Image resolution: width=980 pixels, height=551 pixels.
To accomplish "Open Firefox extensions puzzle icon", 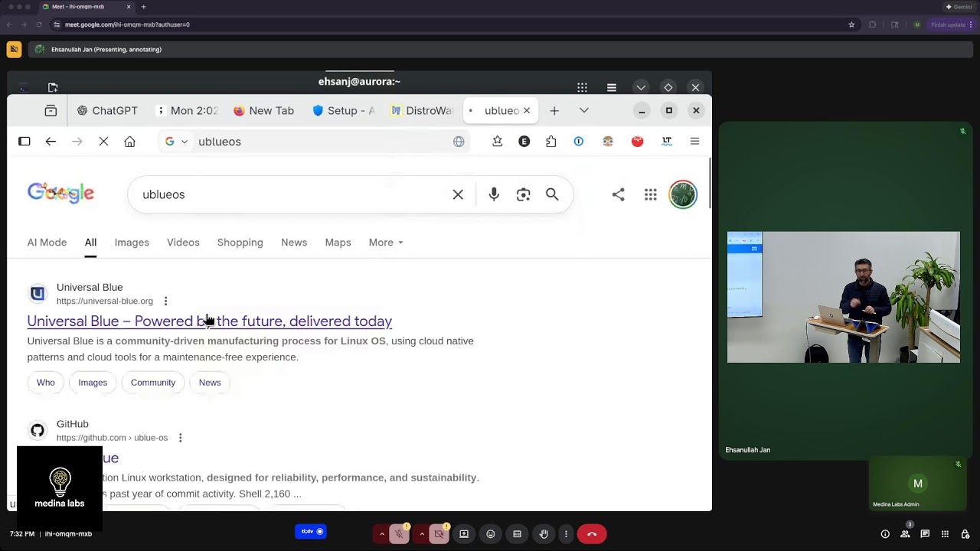I will pyautogui.click(x=551, y=142).
